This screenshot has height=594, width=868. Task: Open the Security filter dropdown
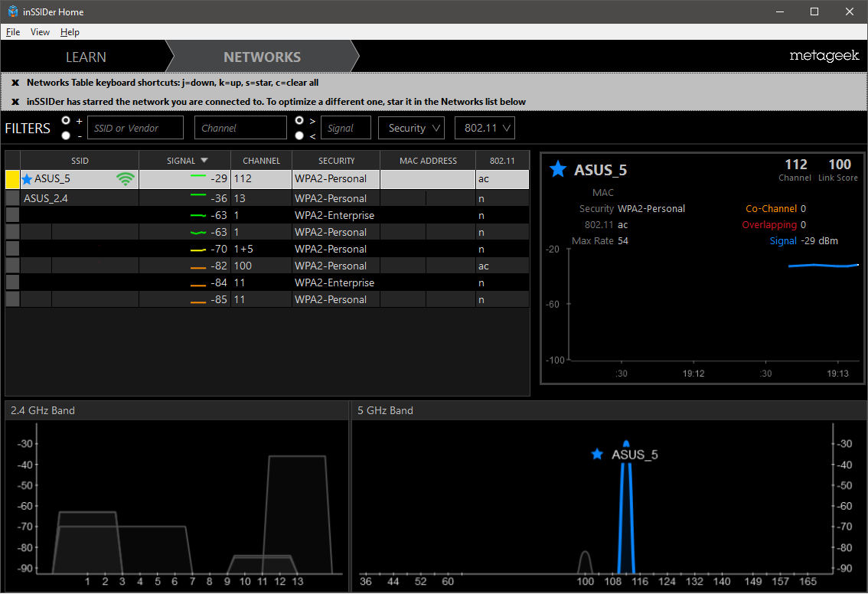point(411,128)
